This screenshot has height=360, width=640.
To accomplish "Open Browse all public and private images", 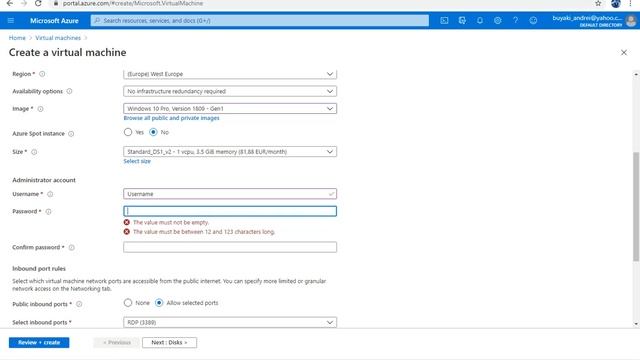I will 171,118.
